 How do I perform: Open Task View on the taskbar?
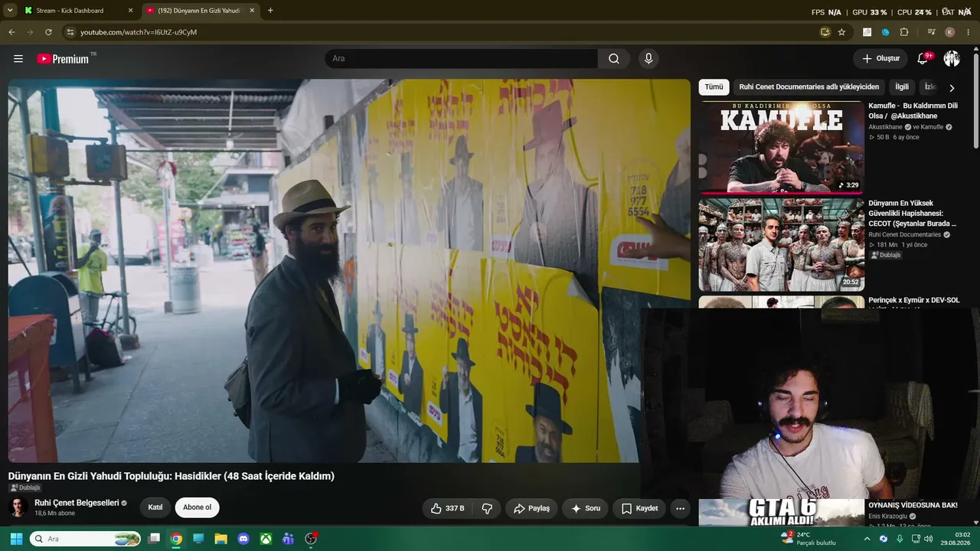154,539
